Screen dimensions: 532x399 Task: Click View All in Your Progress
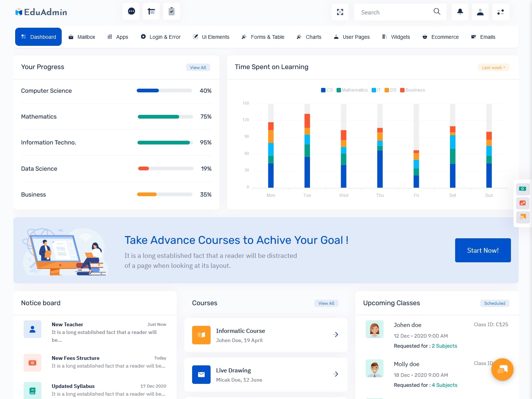coord(198,68)
